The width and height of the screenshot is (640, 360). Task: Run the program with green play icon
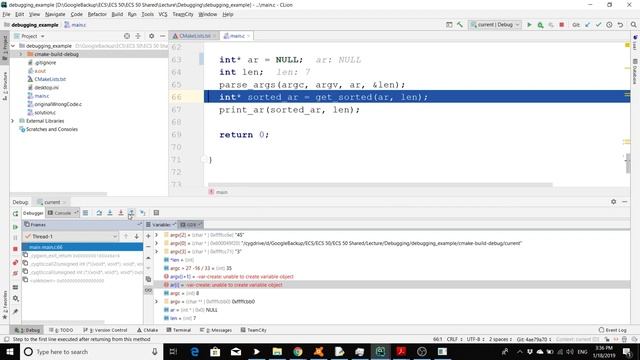(x=529, y=25)
